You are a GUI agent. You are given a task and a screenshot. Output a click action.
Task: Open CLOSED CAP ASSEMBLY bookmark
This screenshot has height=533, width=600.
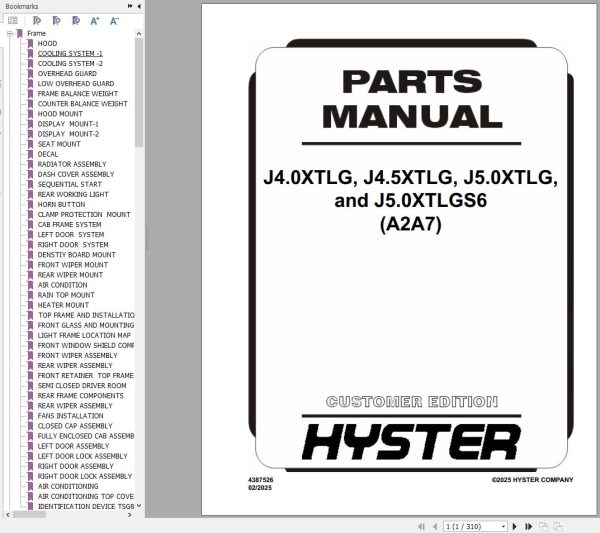[75, 426]
